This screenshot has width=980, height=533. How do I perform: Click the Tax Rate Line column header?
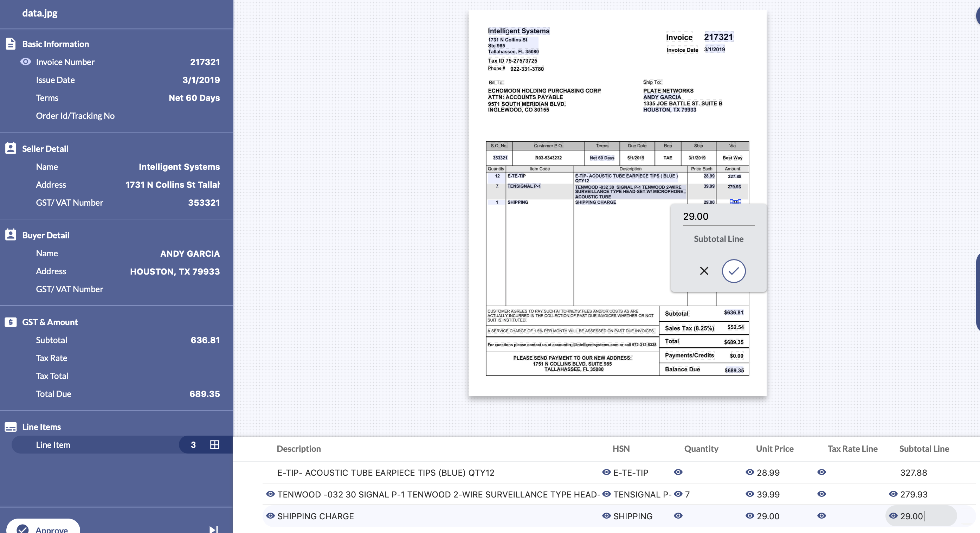click(x=852, y=449)
